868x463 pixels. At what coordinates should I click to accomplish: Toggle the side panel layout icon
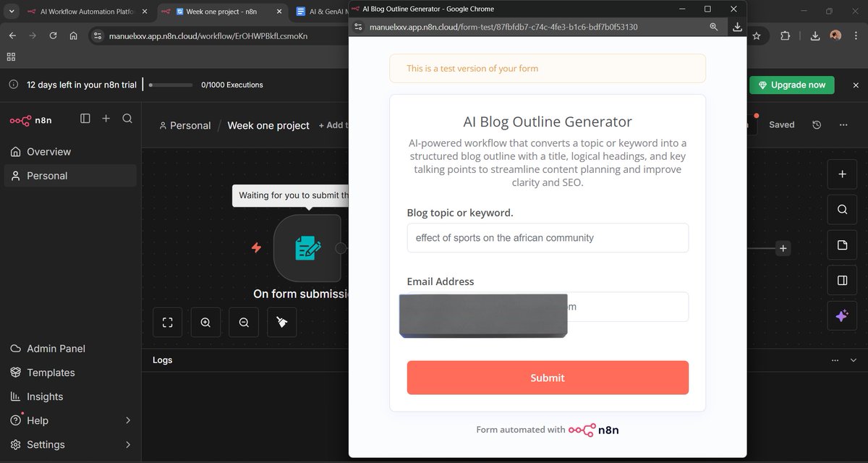(842, 281)
